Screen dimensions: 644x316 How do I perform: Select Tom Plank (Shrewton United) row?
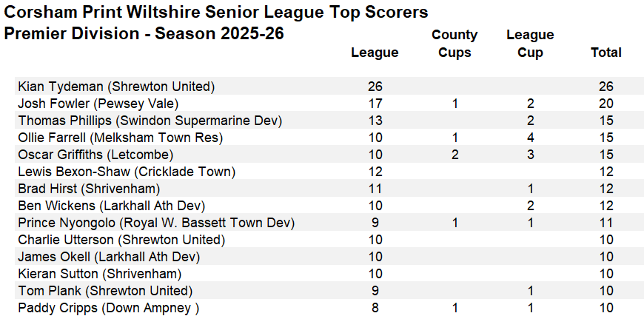(x=104, y=291)
